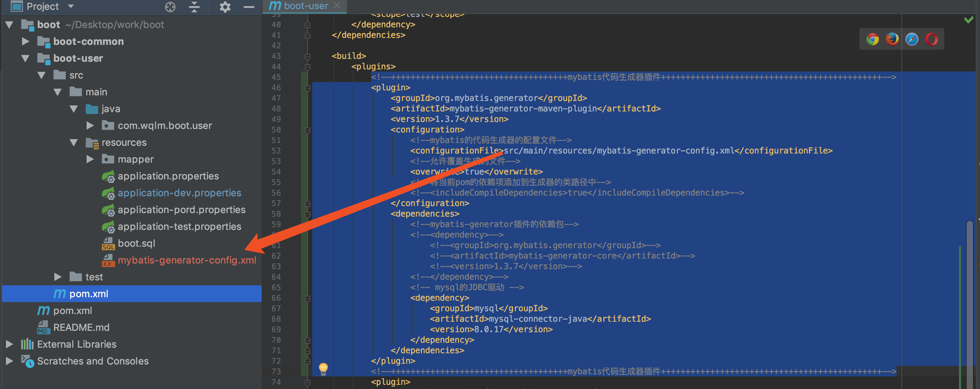Fold the configuration block on line 50
Screen dimensions: 980x389
tap(307, 130)
